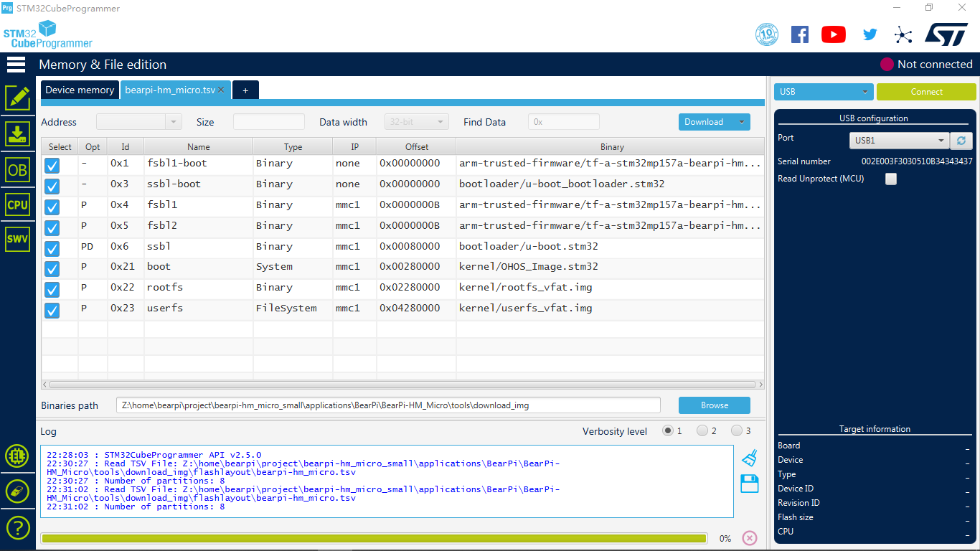Click the Binary column header
This screenshot has width=980, height=551.
click(x=612, y=147)
